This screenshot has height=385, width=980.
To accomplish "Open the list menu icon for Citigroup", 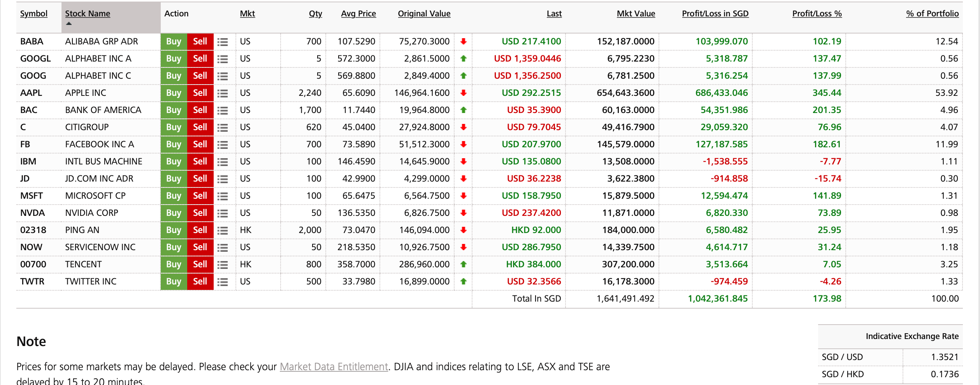I will pos(223,127).
